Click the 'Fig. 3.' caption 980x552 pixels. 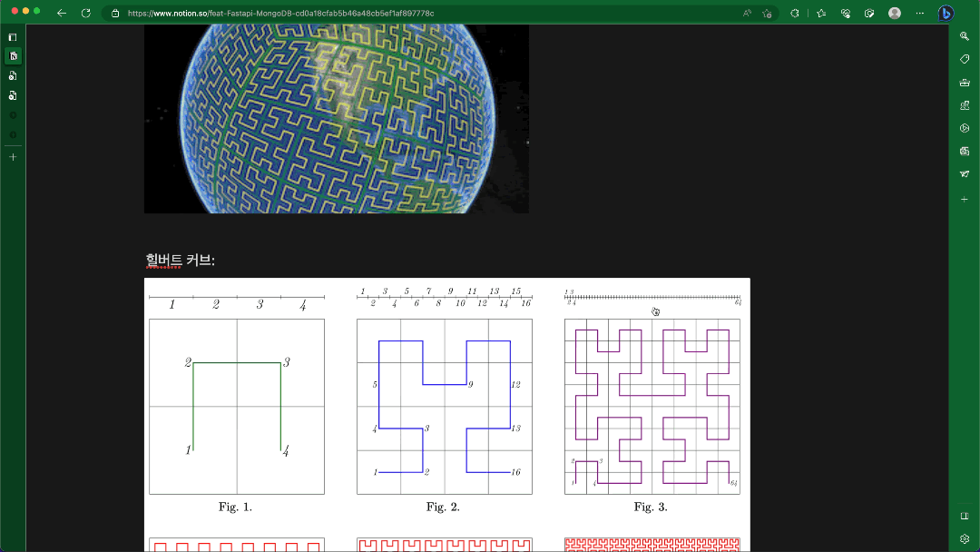[x=651, y=507]
